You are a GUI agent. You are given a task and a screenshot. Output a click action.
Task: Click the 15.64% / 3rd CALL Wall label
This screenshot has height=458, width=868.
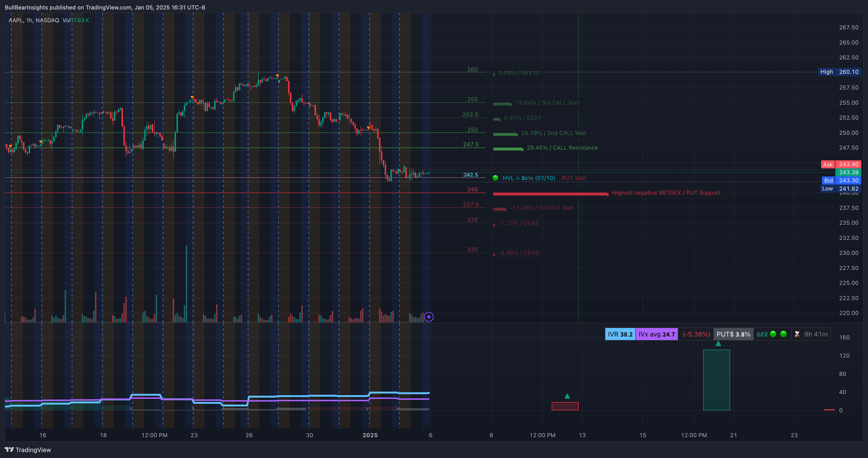547,103
